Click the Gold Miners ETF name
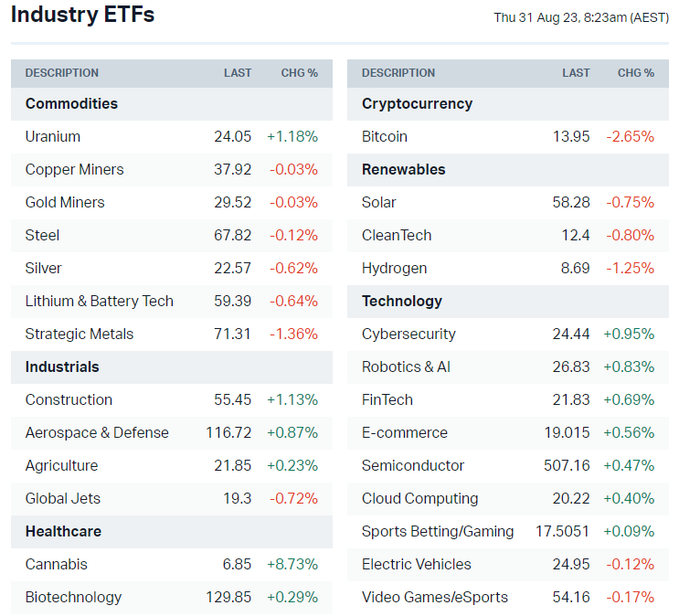Viewport: 679px width, 616px height. tap(65, 202)
